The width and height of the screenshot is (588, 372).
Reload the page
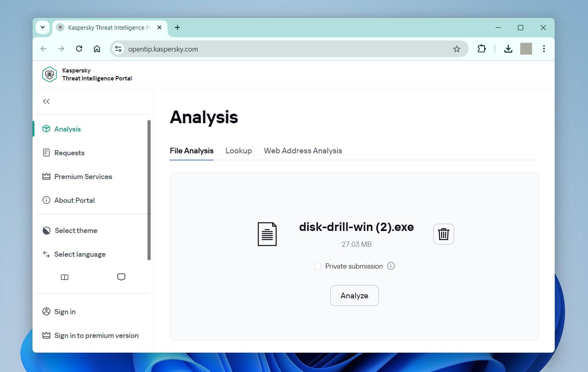click(79, 49)
